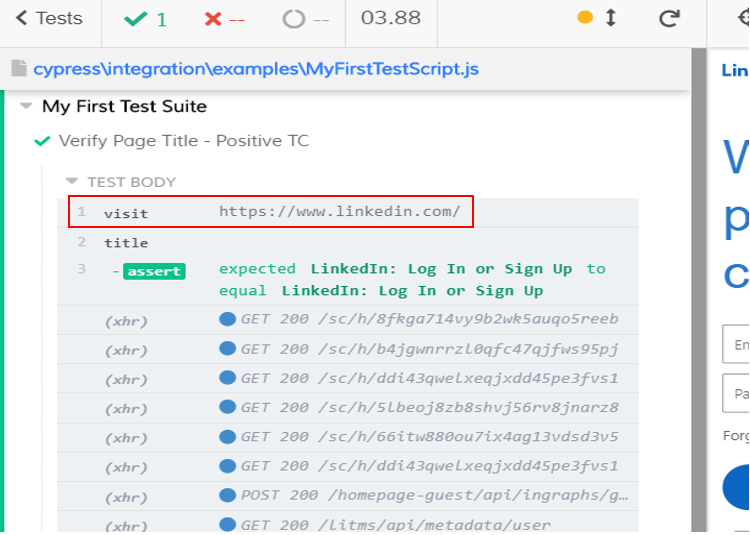Click the red failed tests X count
The image size is (750, 535).
pyautogui.click(x=224, y=20)
